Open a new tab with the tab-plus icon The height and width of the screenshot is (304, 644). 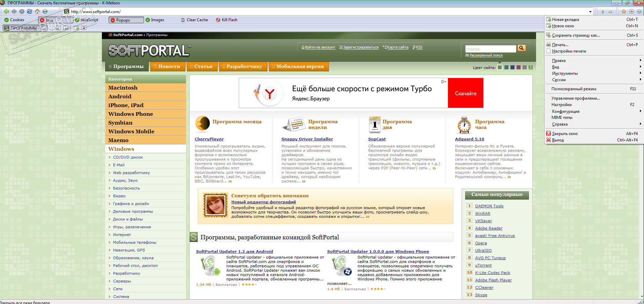click(x=76, y=28)
